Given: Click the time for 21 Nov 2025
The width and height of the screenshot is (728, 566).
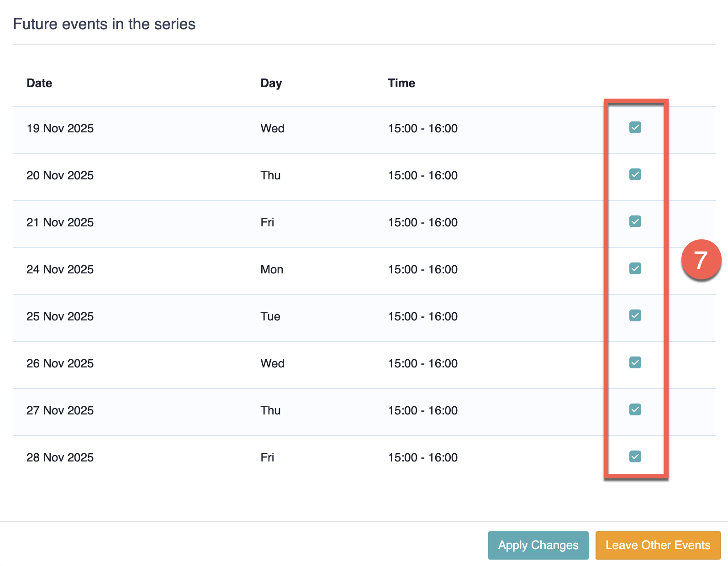Looking at the screenshot, I should click(x=422, y=222).
